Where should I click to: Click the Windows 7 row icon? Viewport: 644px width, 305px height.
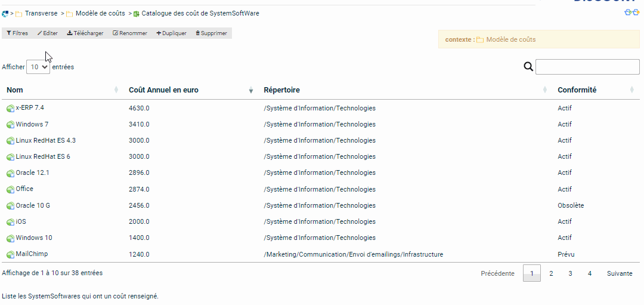(10, 125)
